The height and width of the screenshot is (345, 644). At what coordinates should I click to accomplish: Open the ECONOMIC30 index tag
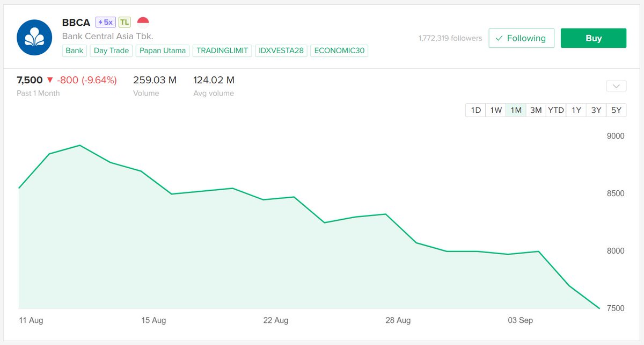pos(339,51)
